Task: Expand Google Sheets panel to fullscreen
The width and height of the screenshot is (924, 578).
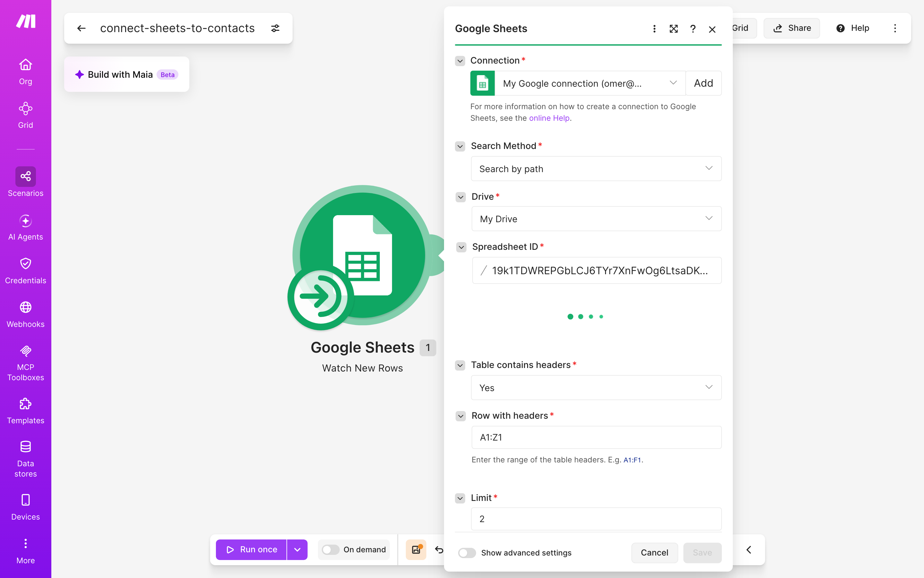Action: click(674, 29)
